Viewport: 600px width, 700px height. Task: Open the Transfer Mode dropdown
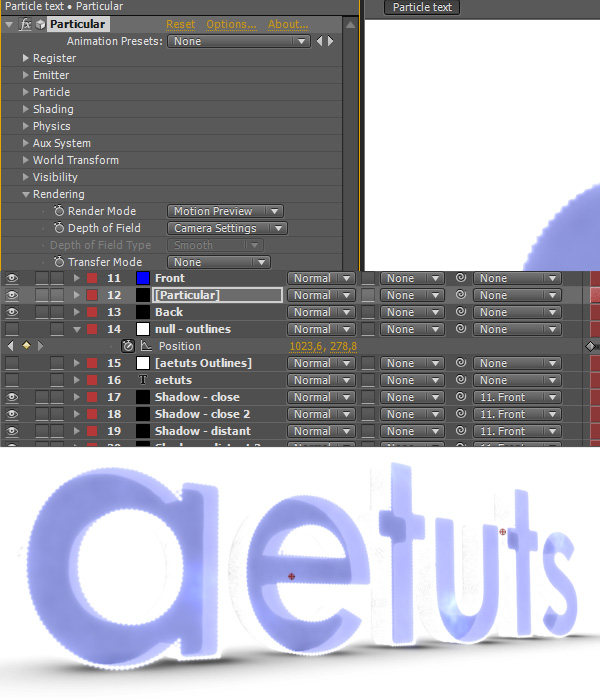(x=219, y=262)
